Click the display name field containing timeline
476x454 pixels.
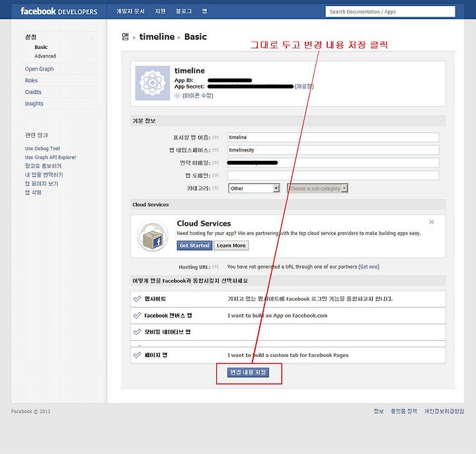click(x=333, y=138)
